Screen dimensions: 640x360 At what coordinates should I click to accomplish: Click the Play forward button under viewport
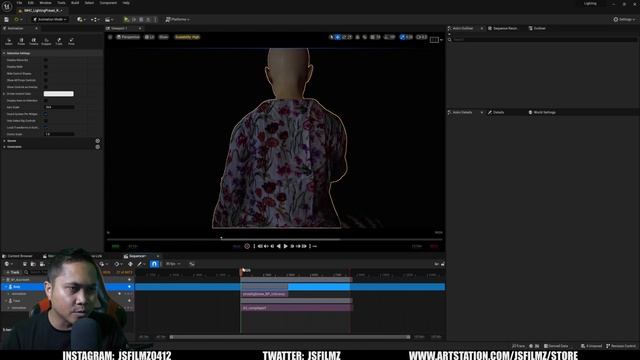(x=285, y=246)
